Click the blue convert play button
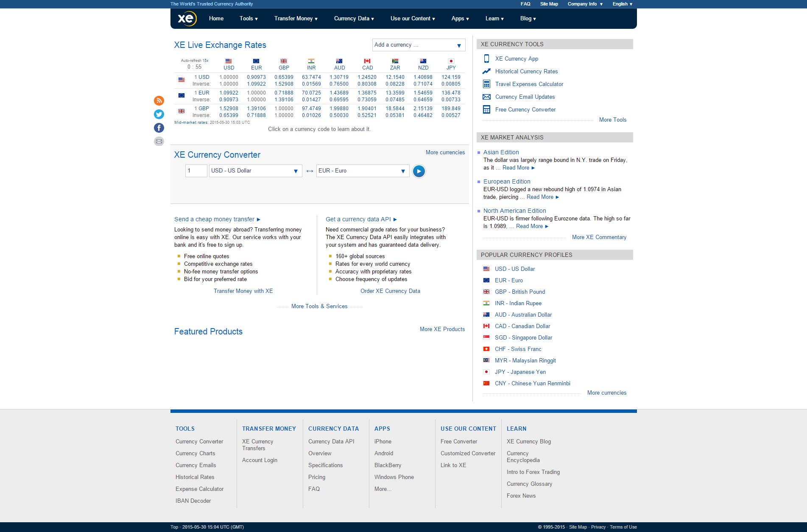 pyautogui.click(x=419, y=171)
